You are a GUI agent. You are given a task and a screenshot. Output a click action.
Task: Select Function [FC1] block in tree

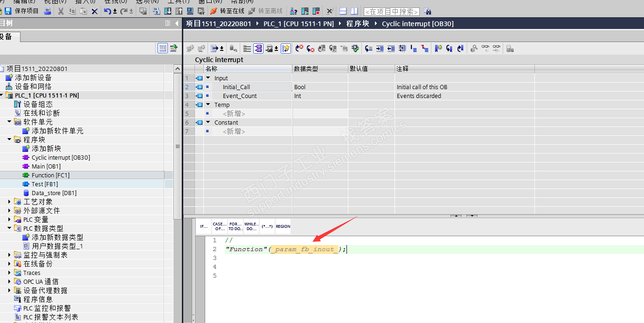[x=50, y=175]
